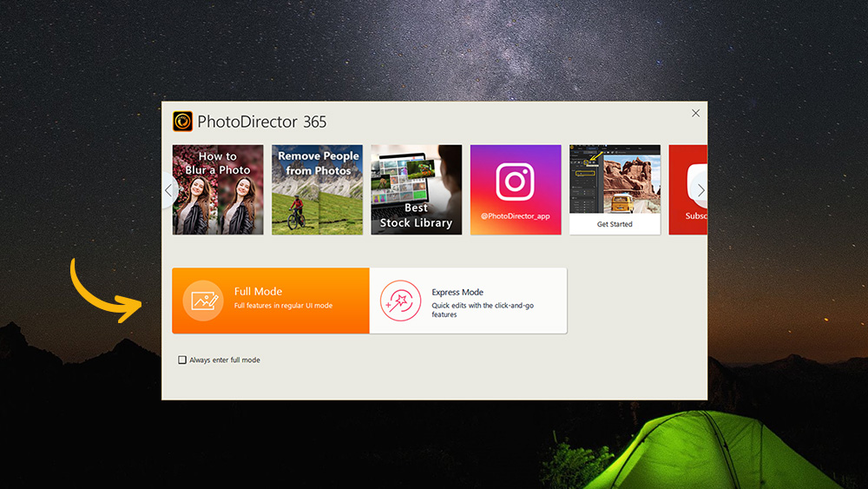Click the Express Mode magic wand icon

pyautogui.click(x=400, y=301)
